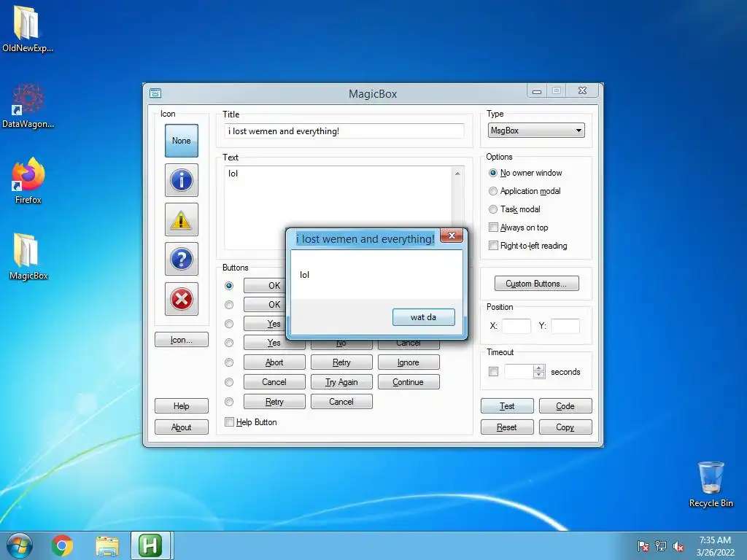Select the None icon option

(x=182, y=141)
